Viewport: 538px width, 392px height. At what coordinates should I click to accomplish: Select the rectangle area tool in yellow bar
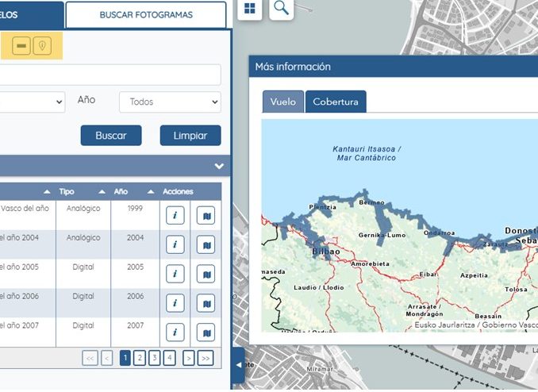point(21,47)
